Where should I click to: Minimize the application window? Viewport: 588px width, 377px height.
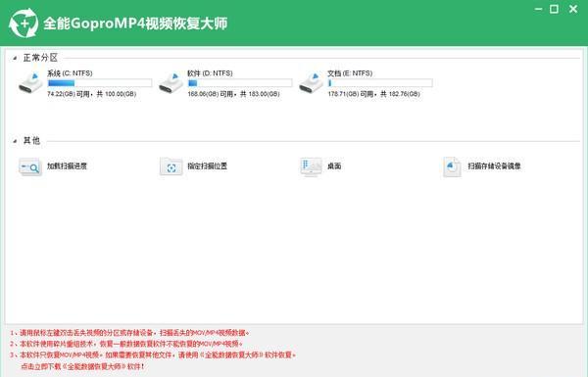coord(538,9)
